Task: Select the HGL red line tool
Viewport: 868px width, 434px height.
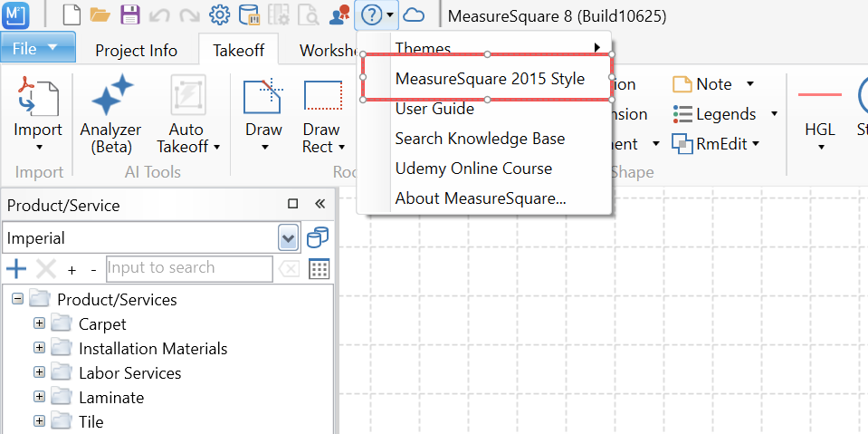Action: (x=820, y=95)
